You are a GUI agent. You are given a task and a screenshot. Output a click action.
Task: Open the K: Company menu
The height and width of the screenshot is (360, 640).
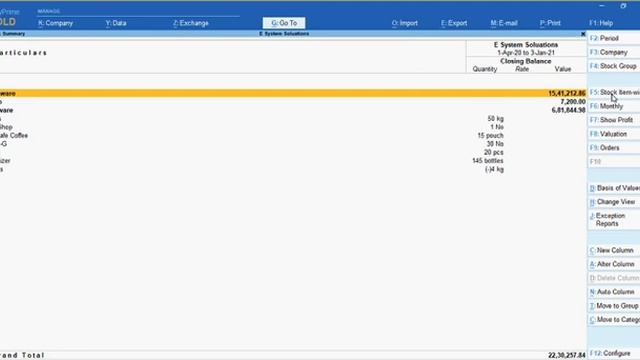tap(56, 23)
